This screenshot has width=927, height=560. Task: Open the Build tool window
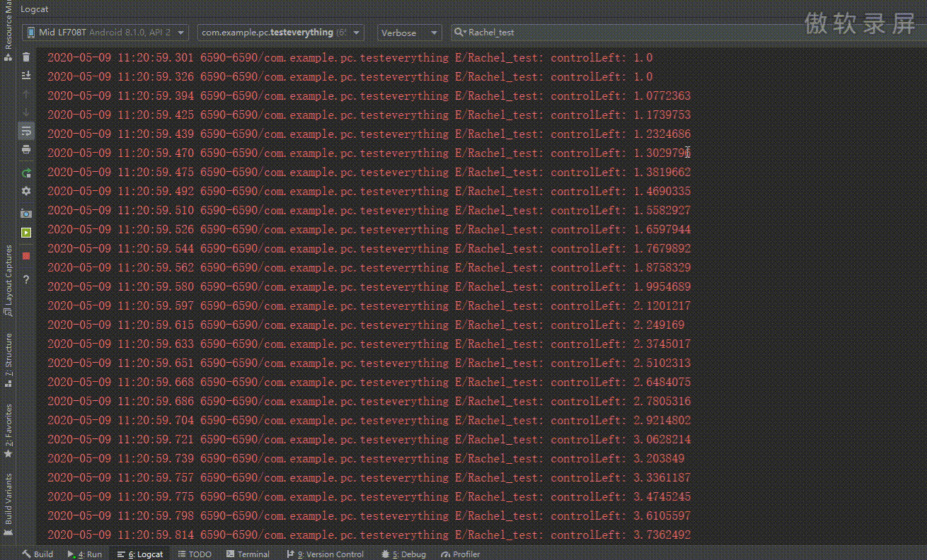[x=38, y=554]
